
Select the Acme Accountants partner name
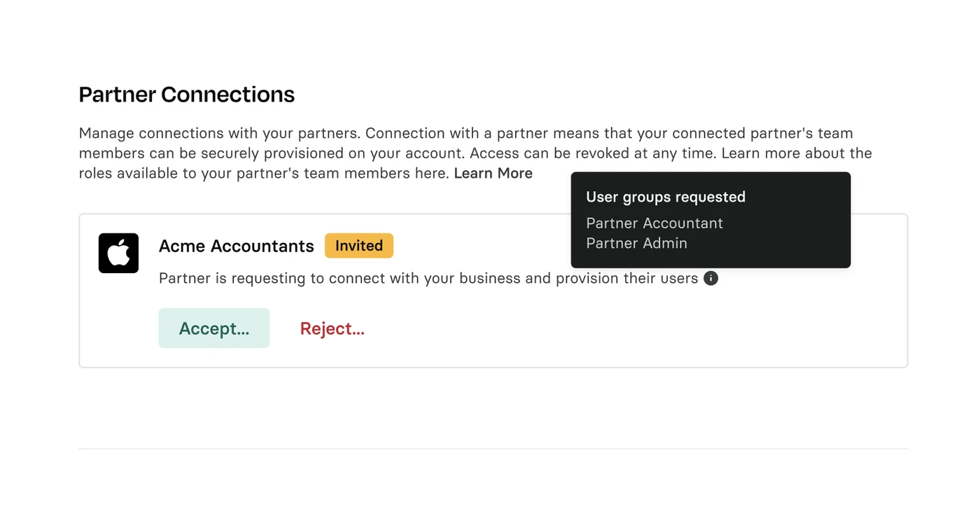coord(237,246)
